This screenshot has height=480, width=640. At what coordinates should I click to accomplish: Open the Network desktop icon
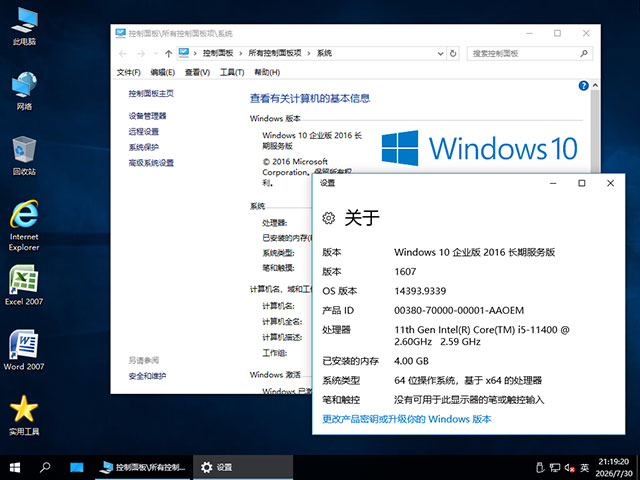[24, 91]
